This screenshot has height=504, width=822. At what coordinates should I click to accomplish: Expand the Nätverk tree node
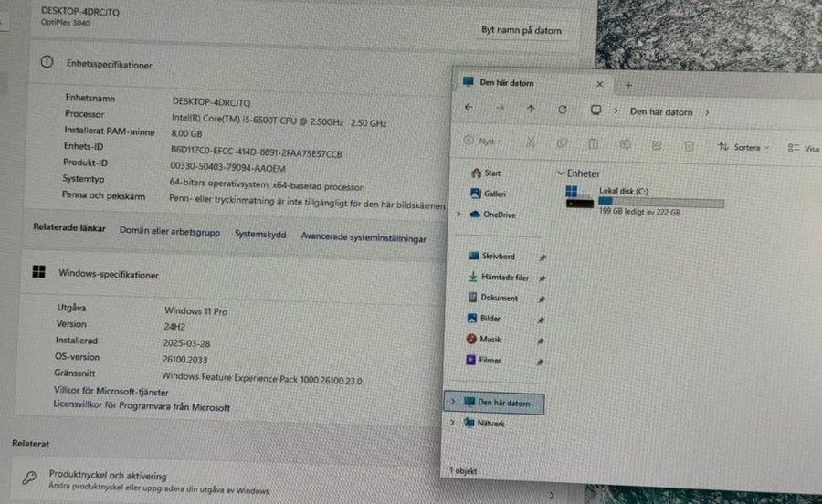click(x=454, y=424)
